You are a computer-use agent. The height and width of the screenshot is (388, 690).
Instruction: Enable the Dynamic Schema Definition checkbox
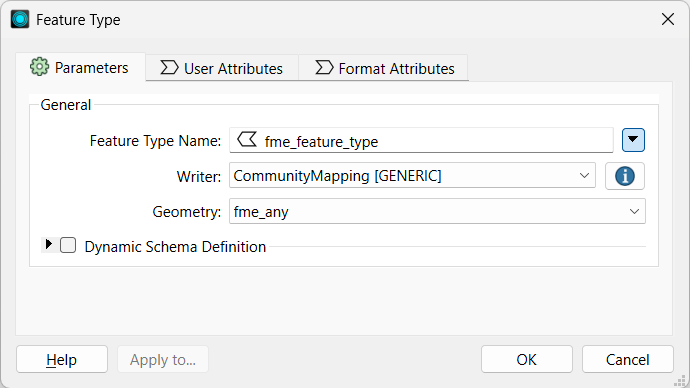pyautogui.click(x=68, y=245)
